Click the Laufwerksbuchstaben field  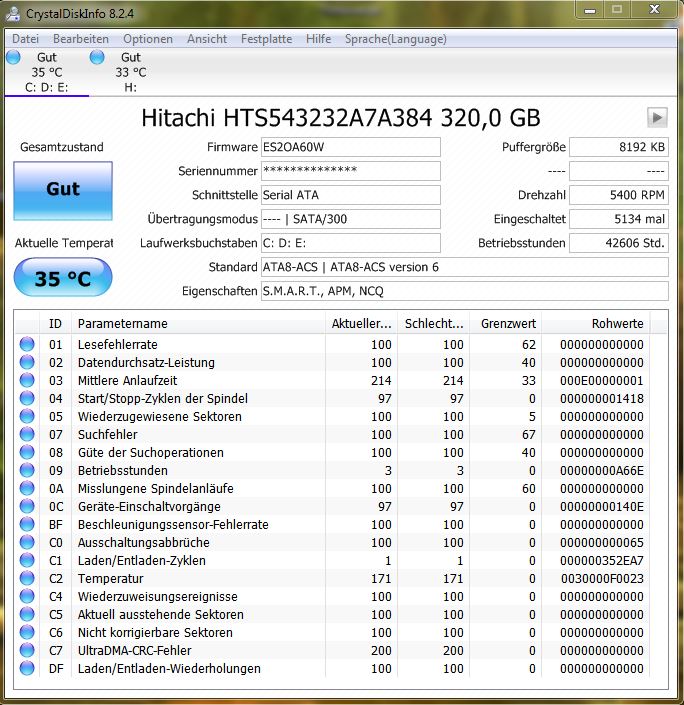click(351, 243)
